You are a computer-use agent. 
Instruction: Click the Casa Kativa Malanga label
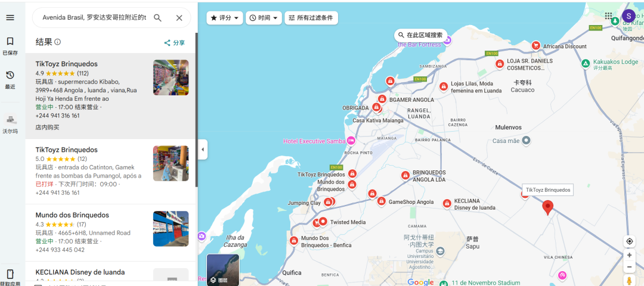[x=378, y=120]
